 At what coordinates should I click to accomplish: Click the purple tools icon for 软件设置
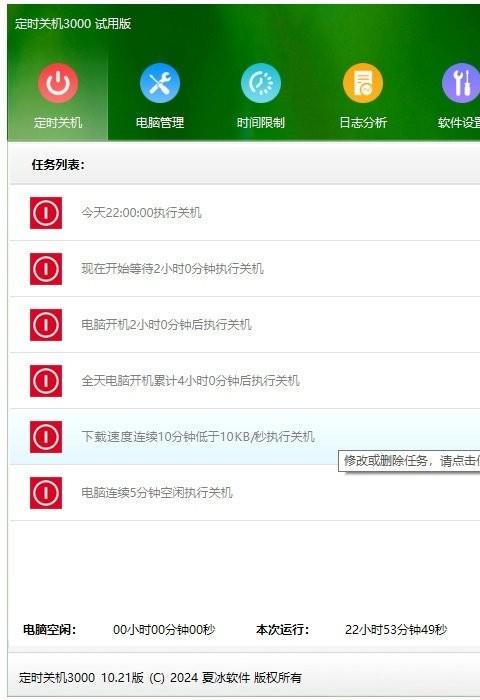pos(461,83)
